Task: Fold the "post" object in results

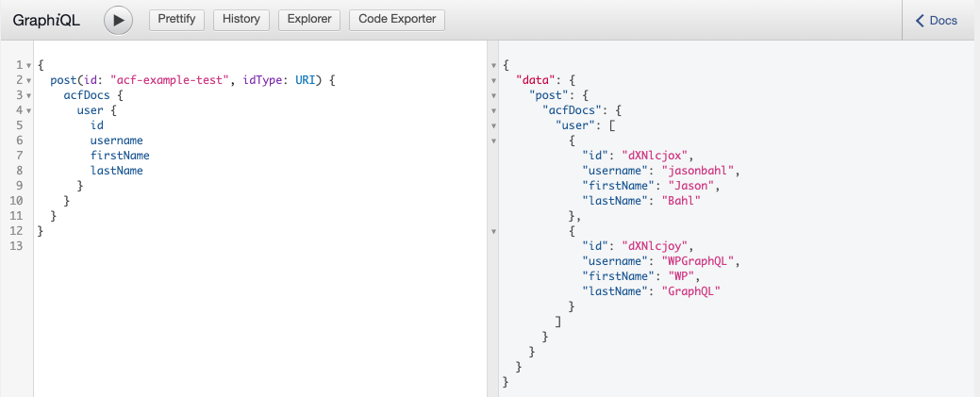Action: coord(494,95)
